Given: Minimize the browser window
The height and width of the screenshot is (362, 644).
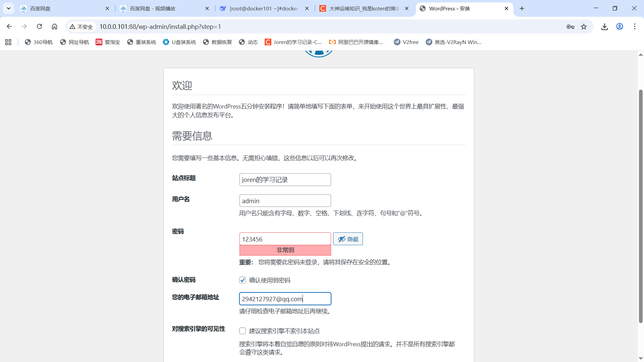Looking at the screenshot, I should (596, 8).
